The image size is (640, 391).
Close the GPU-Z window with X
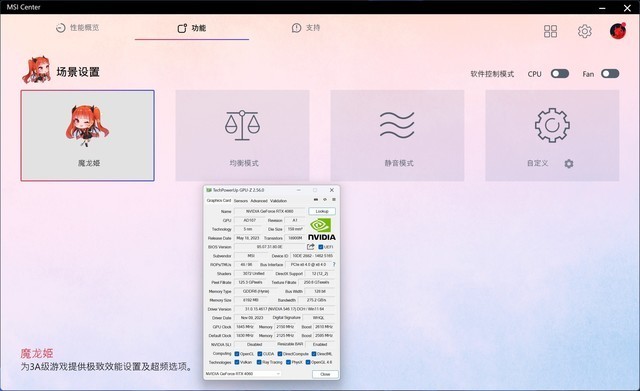click(332, 190)
